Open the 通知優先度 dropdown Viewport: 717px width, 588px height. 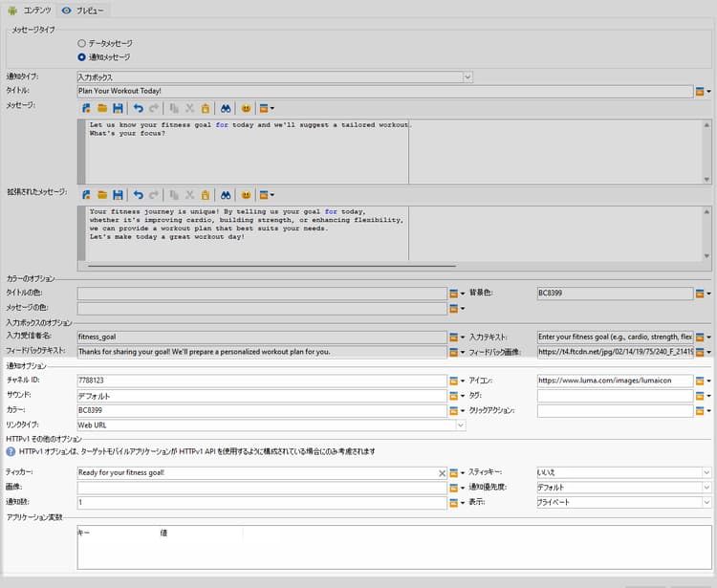pos(706,488)
